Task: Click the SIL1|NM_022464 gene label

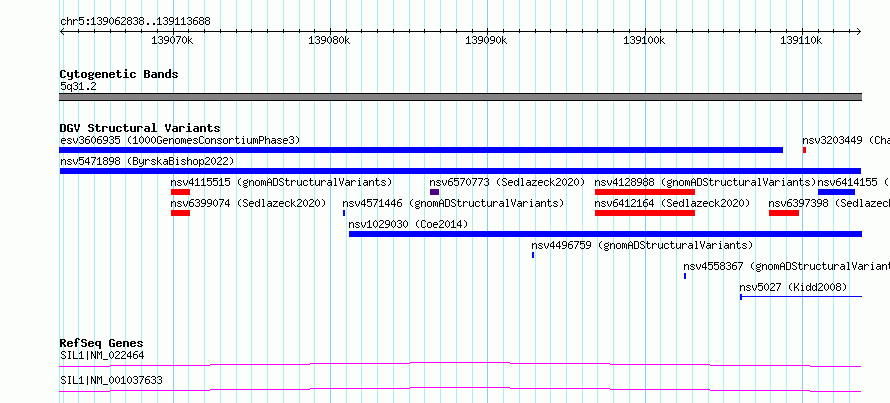Action: pyautogui.click(x=102, y=355)
